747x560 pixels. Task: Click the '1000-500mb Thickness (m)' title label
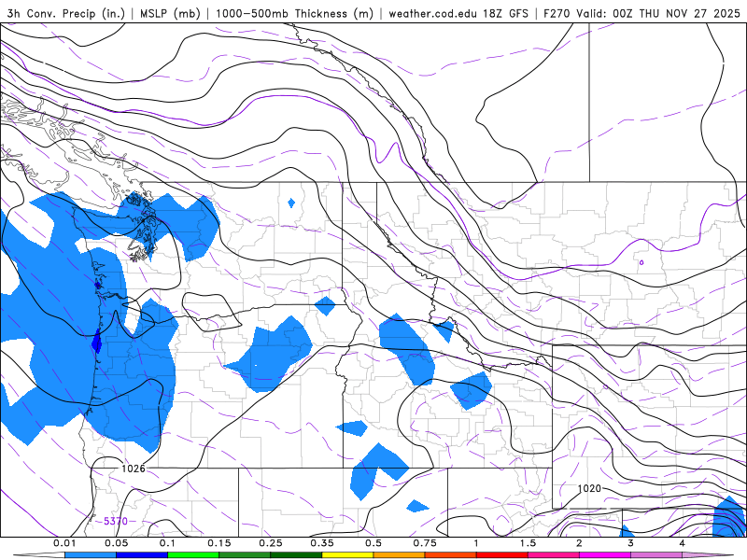click(294, 13)
